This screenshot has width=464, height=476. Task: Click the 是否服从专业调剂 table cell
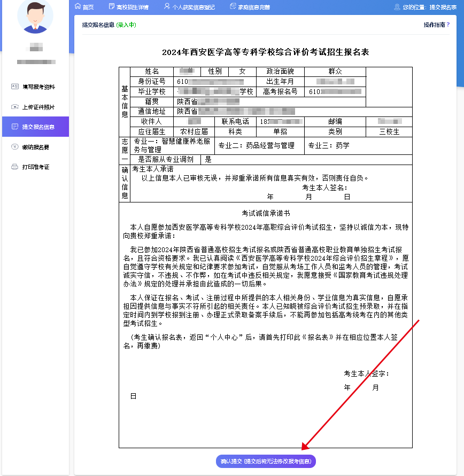166,159
